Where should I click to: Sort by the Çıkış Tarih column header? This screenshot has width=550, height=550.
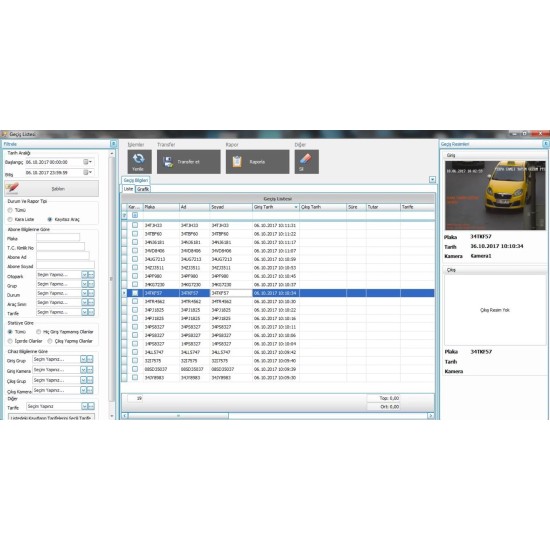(323, 207)
